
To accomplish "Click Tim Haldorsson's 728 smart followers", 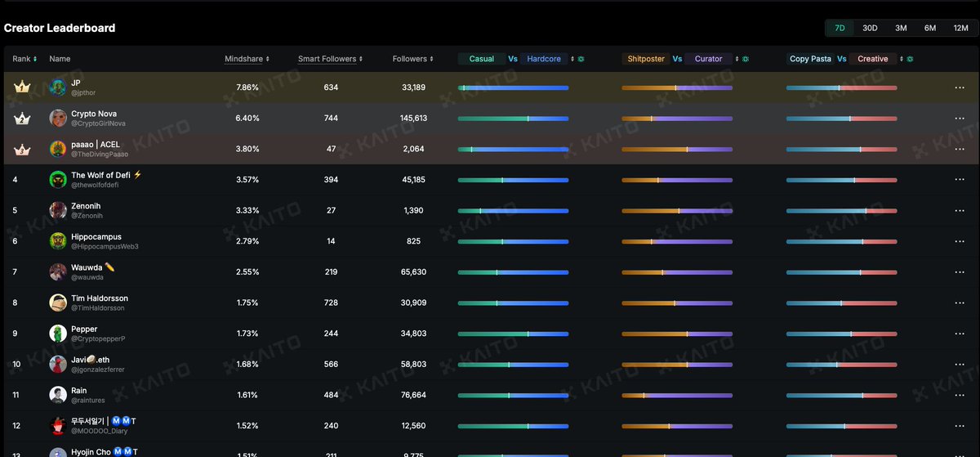I will click(x=331, y=302).
